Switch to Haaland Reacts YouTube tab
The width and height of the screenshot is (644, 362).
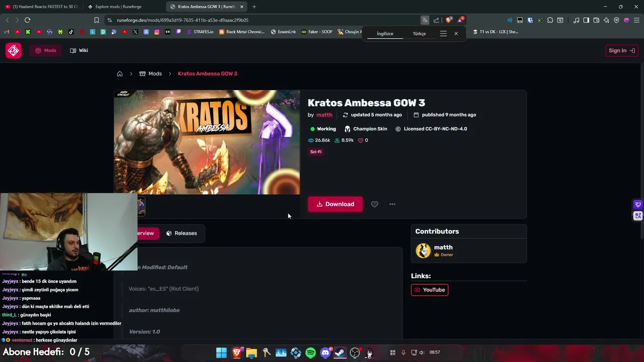click(x=42, y=7)
